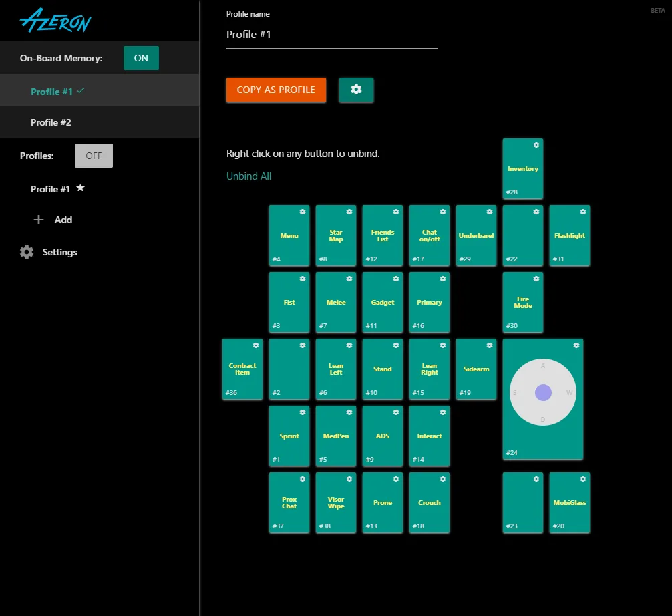Click gear icon on Underbarel button #29
Image resolution: width=672 pixels, height=616 pixels.
coord(490,212)
